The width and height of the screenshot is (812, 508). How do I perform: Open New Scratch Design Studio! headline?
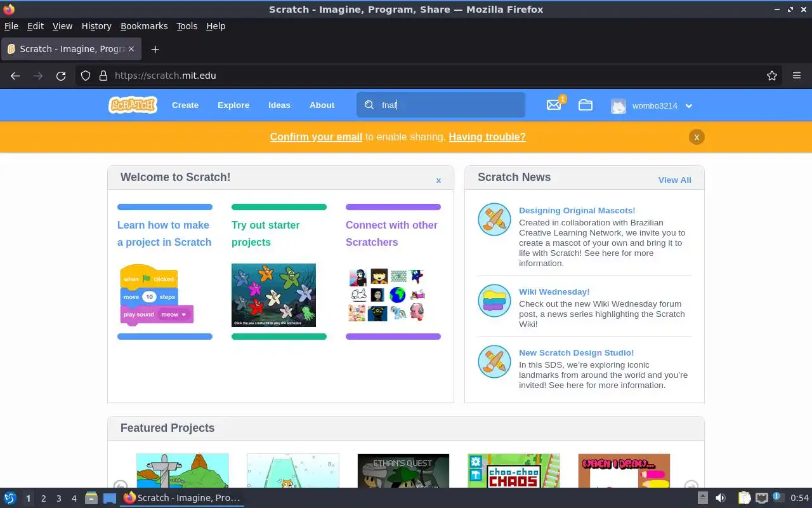point(576,352)
